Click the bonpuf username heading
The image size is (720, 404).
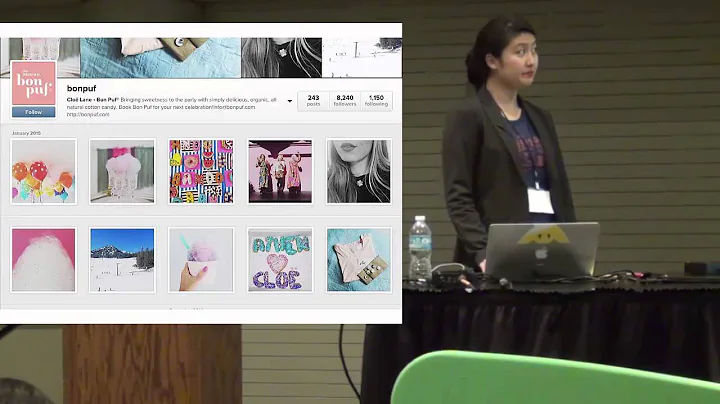click(81, 88)
